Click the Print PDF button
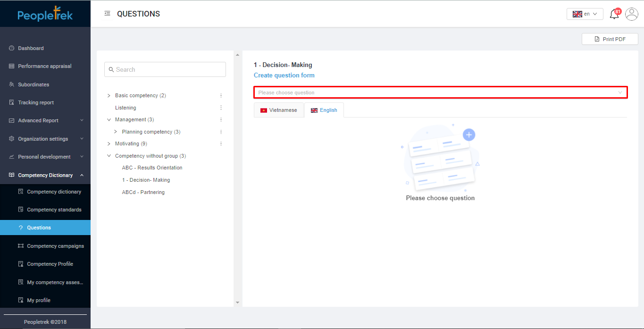The image size is (644, 329). (610, 39)
